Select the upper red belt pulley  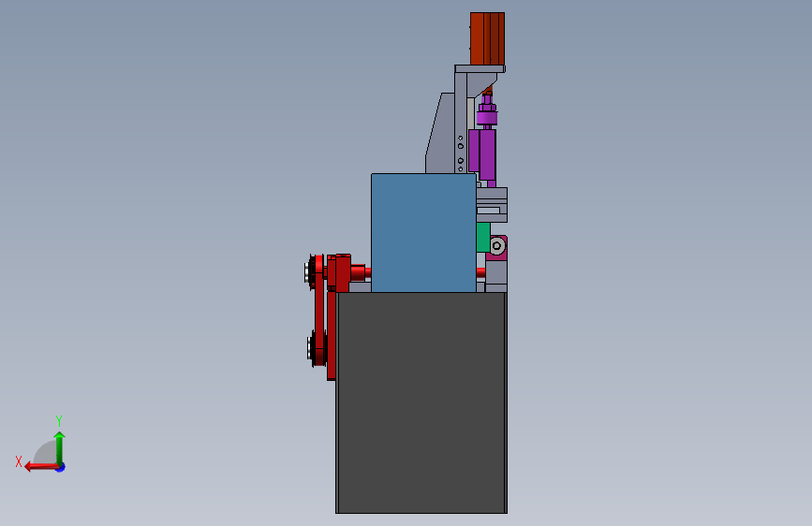click(316, 271)
